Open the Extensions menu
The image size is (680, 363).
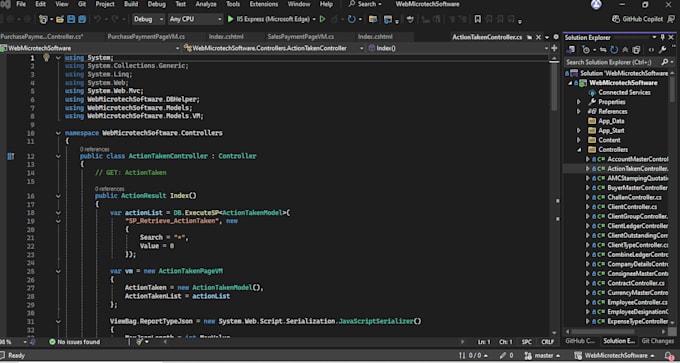264,4
